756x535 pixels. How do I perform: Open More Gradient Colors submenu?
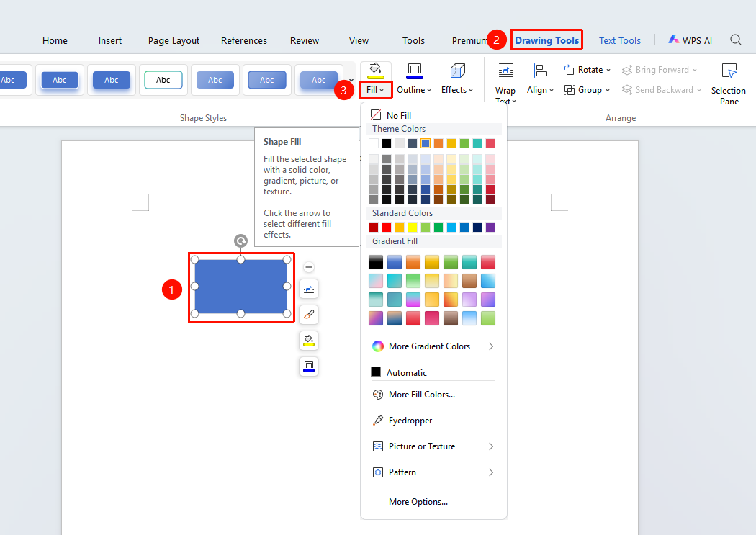(433, 346)
